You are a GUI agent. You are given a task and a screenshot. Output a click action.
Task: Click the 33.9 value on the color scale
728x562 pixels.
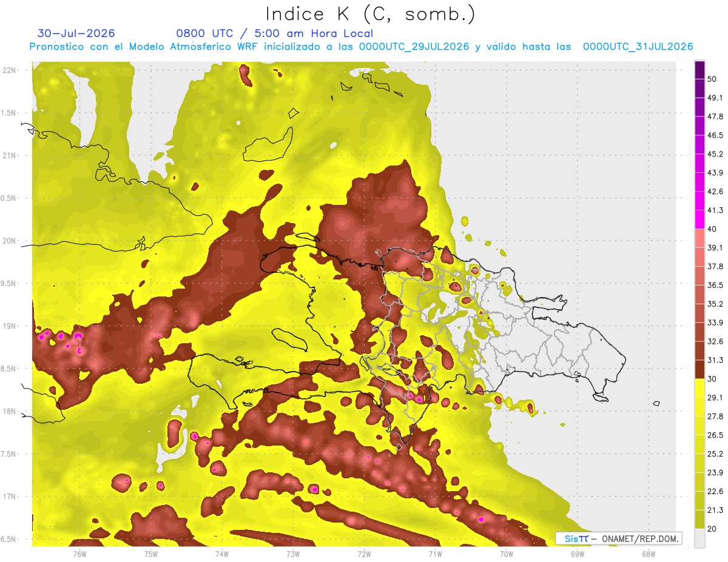(x=715, y=323)
